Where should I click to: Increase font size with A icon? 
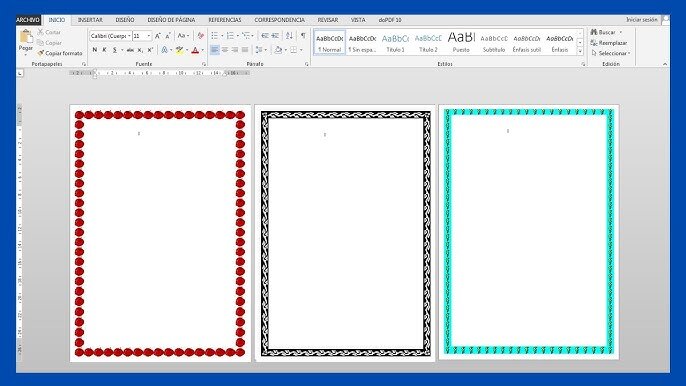[158, 36]
